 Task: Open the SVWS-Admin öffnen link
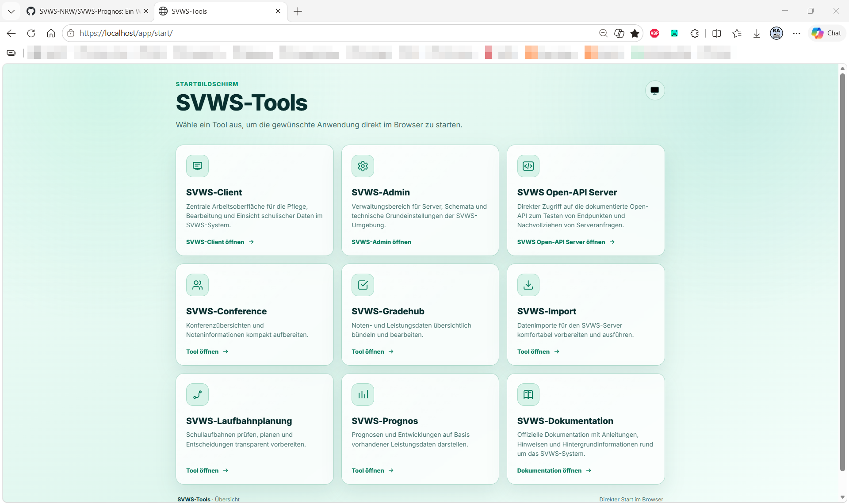[381, 242]
